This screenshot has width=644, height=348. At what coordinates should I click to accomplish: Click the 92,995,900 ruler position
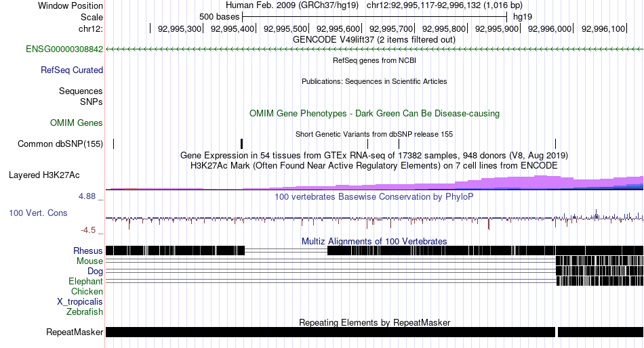[x=497, y=28]
